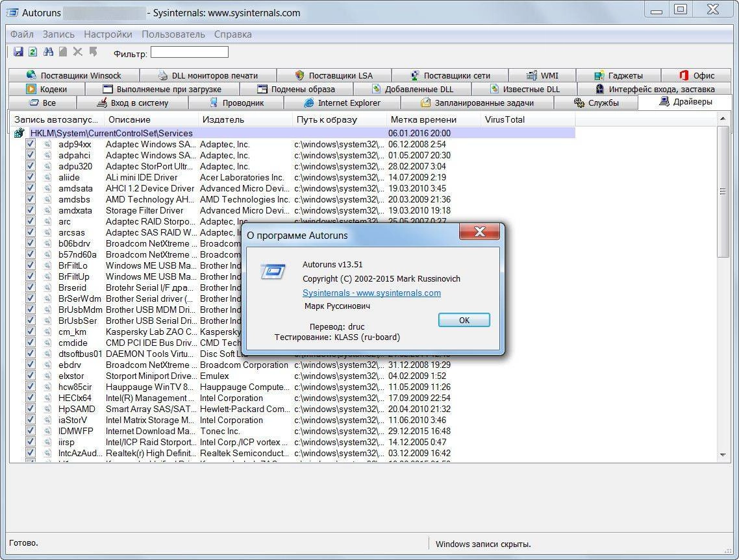The height and width of the screenshot is (560, 739).
Task: Sort by Метка времени column header
Action: pyautogui.click(x=434, y=119)
